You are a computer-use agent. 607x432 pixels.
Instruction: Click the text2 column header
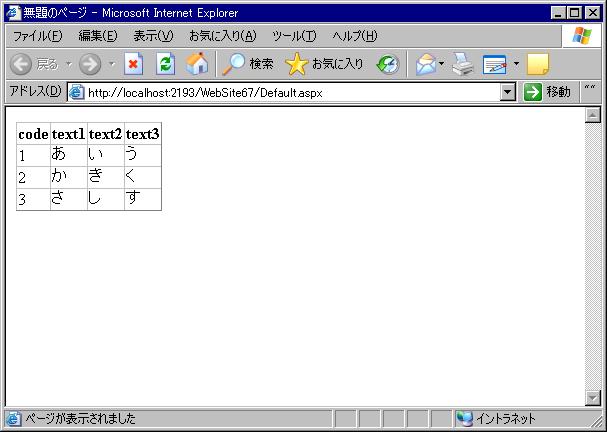[x=106, y=134]
